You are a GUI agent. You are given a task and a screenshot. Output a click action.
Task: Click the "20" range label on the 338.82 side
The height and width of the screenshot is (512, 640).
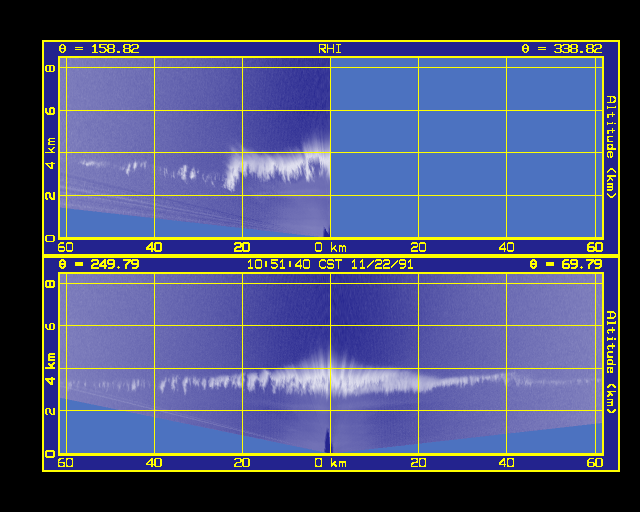click(x=418, y=247)
